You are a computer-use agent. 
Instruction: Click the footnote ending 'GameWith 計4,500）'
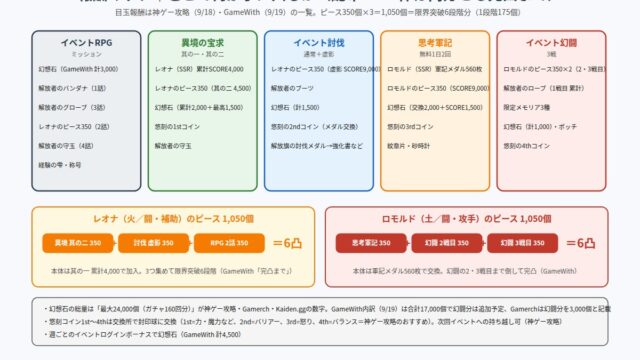click(x=142, y=334)
